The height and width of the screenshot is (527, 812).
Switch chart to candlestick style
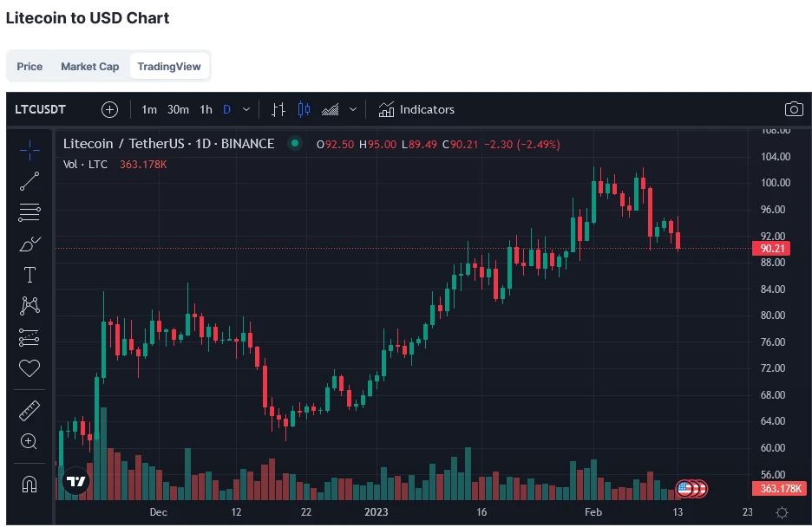304,109
